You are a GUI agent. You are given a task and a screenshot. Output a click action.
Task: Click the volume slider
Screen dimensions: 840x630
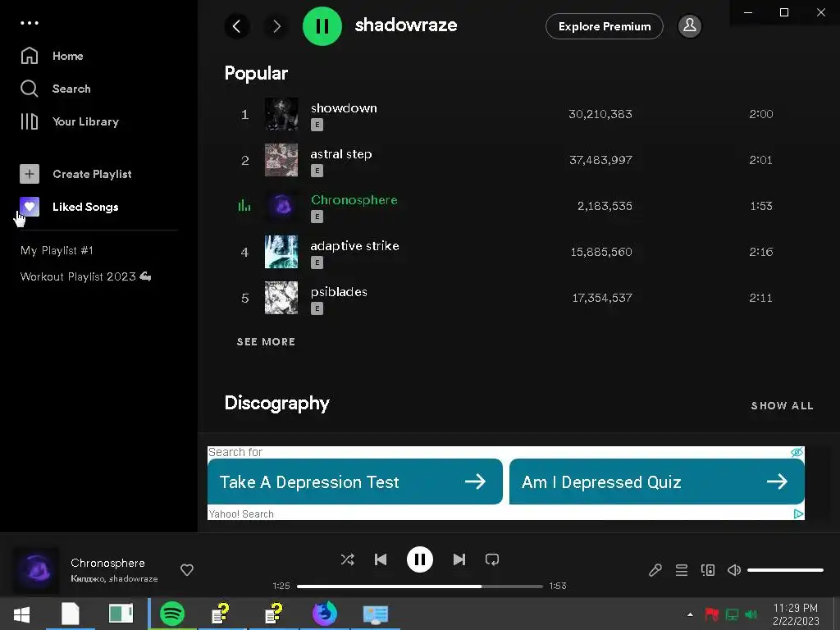[785, 570]
